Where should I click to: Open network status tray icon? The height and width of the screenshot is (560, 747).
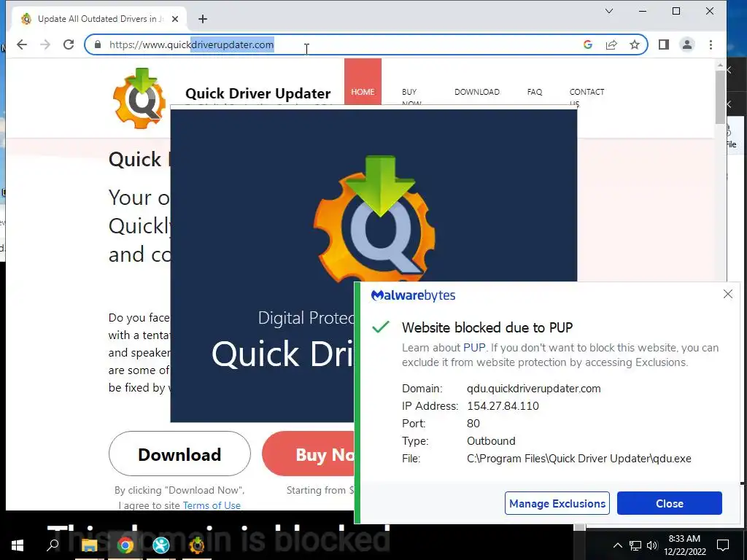tap(635, 545)
